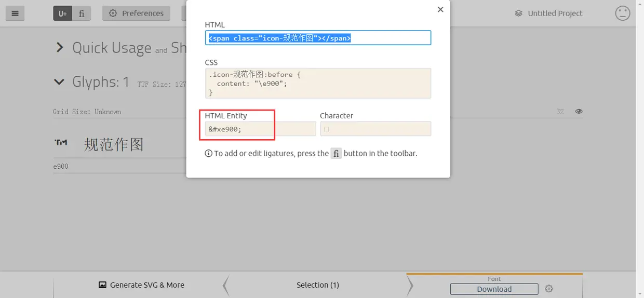Close the code dialog with X
Screen dimensions: 644x298
(x=440, y=9)
